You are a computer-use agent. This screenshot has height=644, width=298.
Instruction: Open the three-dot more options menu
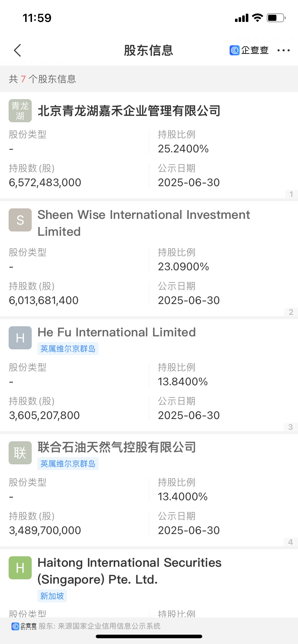coord(283,51)
